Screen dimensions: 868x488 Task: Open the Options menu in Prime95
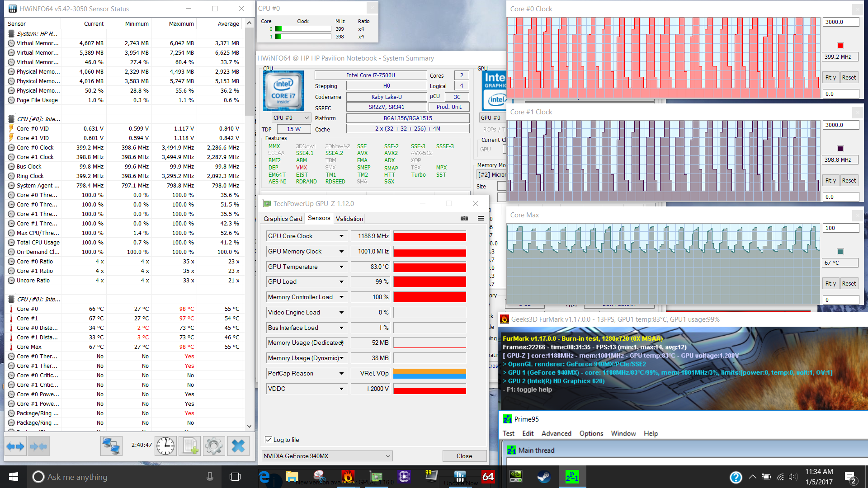tap(591, 433)
